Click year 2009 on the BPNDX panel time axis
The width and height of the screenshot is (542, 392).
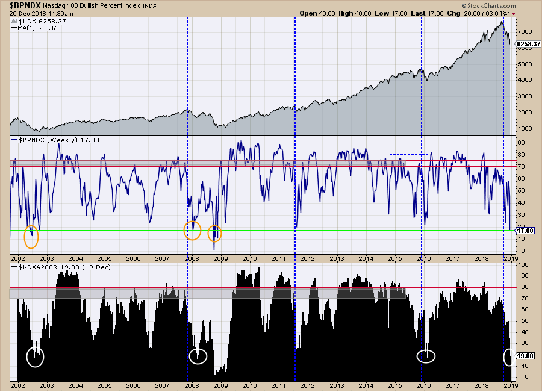[x=220, y=258]
